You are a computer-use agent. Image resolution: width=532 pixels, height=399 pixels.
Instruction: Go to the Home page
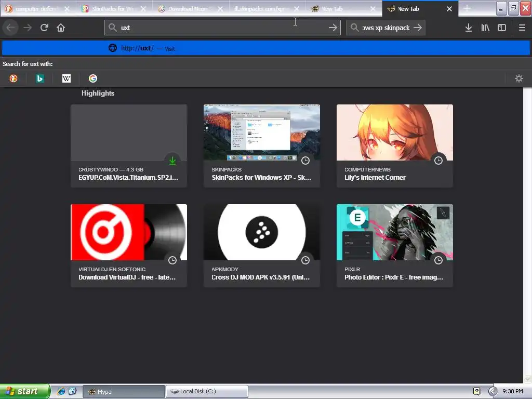click(61, 28)
